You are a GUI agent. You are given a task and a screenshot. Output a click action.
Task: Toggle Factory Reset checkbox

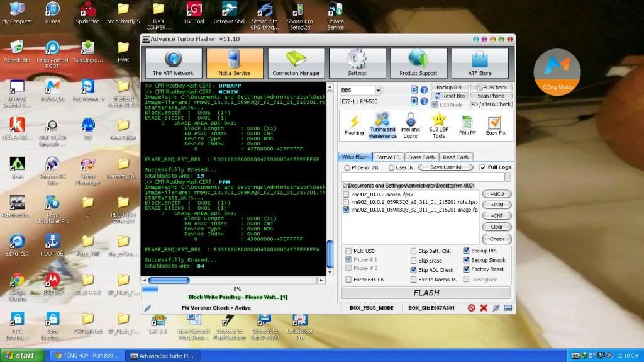click(466, 269)
